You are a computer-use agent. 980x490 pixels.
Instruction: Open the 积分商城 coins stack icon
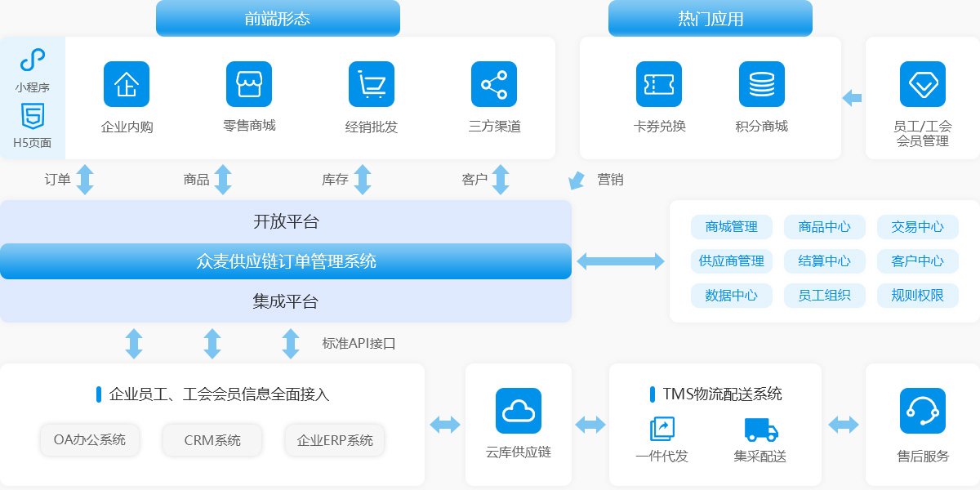point(762,84)
